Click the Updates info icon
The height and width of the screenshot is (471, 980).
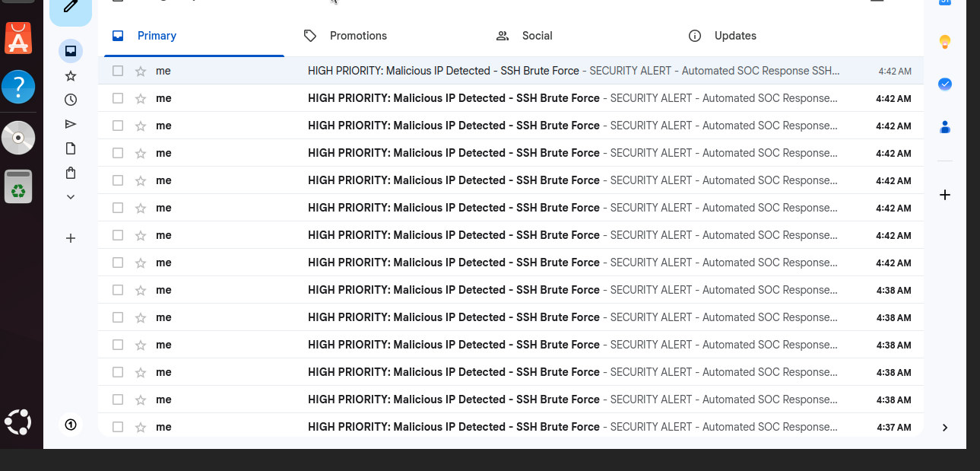click(x=694, y=36)
